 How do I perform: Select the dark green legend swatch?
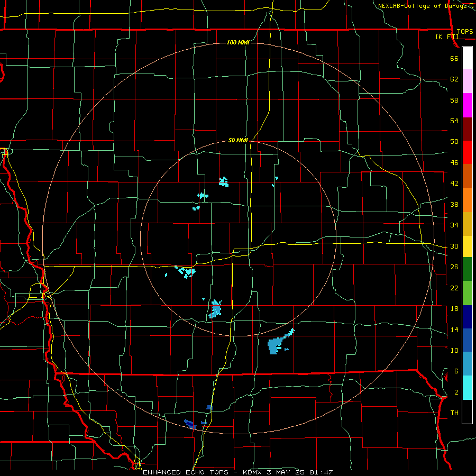[x=467, y=269]
